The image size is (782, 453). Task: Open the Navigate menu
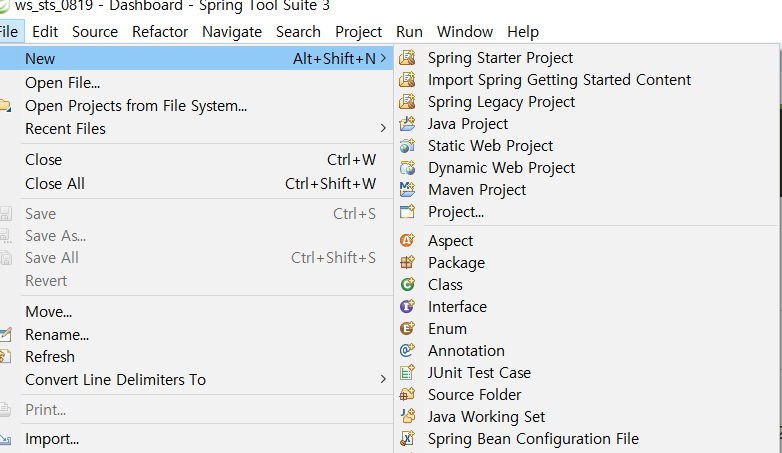pyautogui.click(x=232, y=32)
